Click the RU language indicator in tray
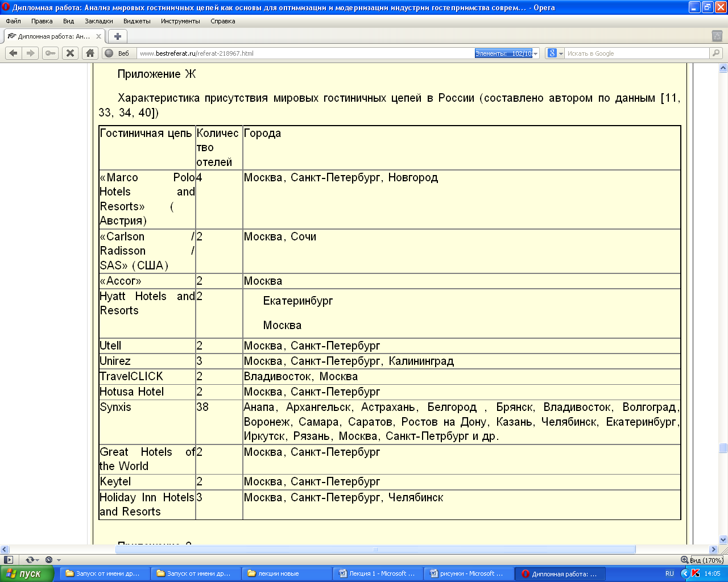The image size is (728, 582). (669, 573)
